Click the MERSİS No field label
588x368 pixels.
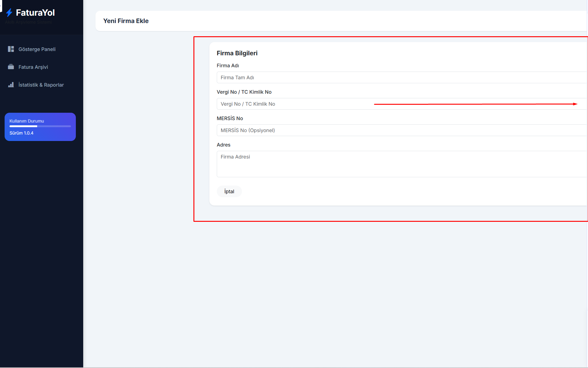point(230,118)
